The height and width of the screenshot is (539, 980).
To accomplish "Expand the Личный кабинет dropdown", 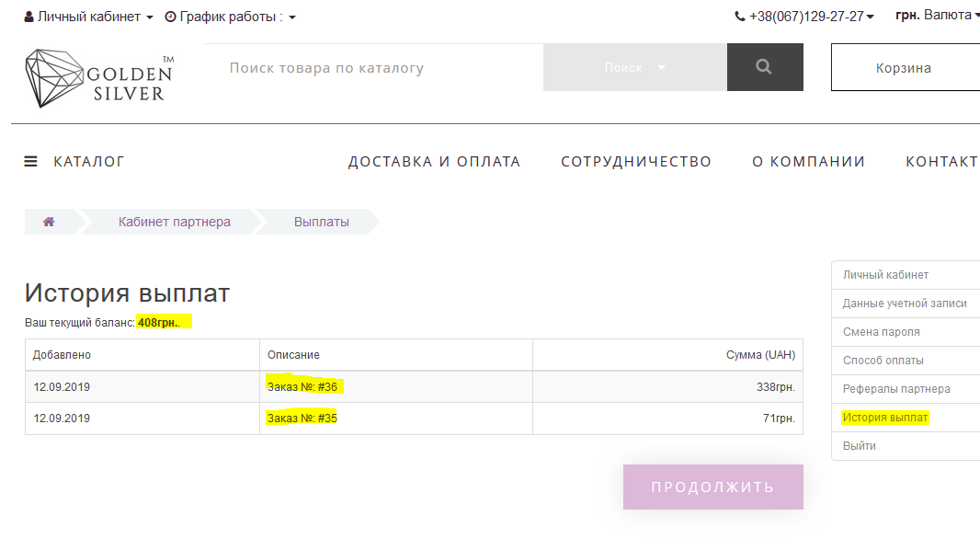I will pos(88,17).
